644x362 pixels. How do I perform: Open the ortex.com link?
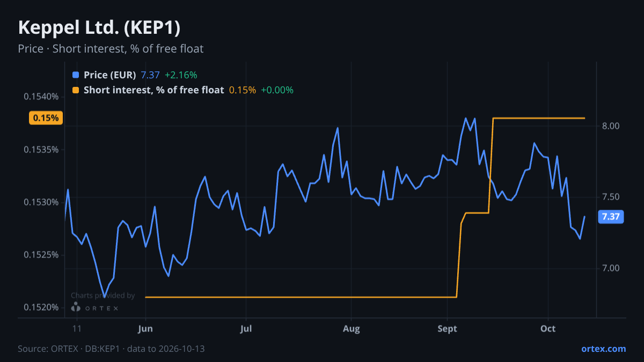[603, 349]
